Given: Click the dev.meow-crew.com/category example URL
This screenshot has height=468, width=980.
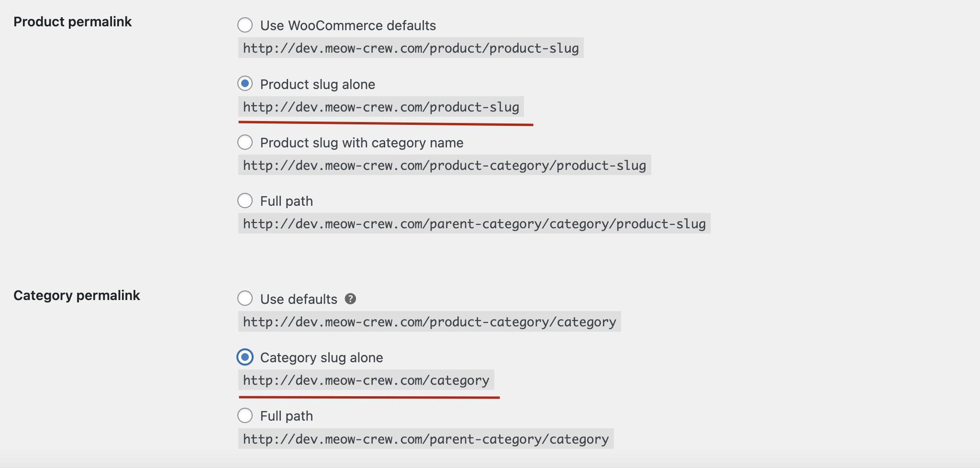Looking at the screenshot, I should (366, 380).
